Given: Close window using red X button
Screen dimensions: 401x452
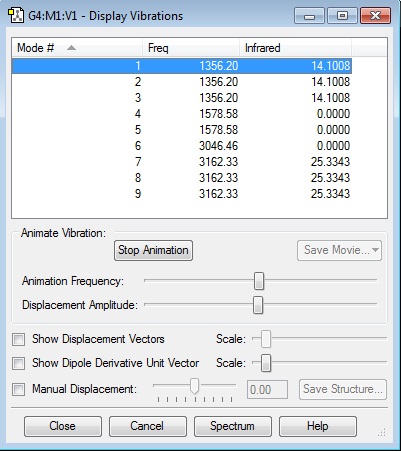Looking at the screenshot, I should coord(375,16).
